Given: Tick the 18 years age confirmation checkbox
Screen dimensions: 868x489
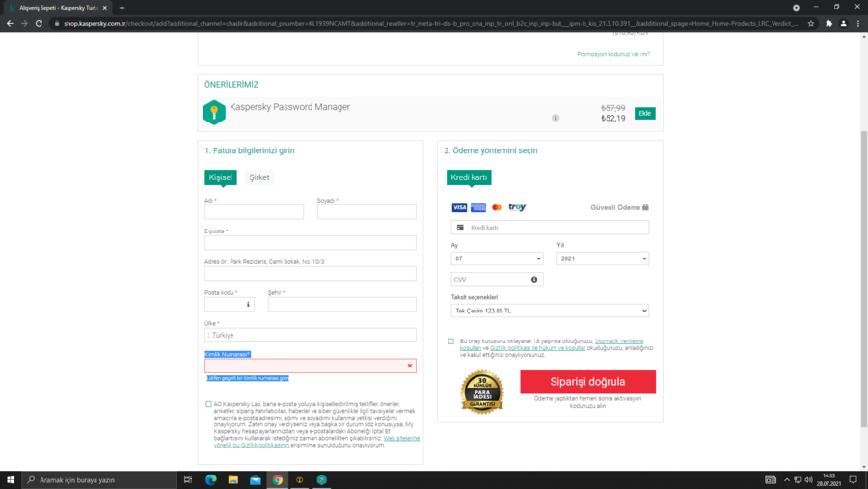Looking at the screenshot, I should [x=451, y=341].
